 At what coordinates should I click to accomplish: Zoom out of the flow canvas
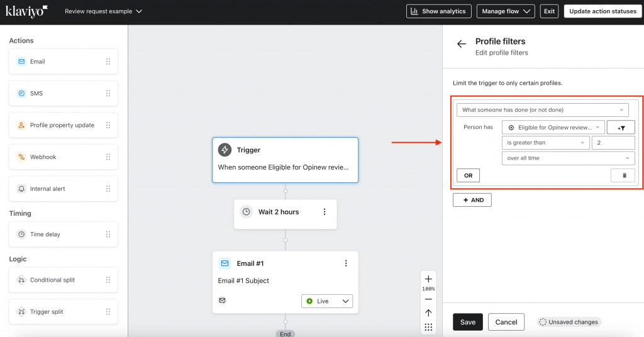pyautogui.click(x=428, y=299)
